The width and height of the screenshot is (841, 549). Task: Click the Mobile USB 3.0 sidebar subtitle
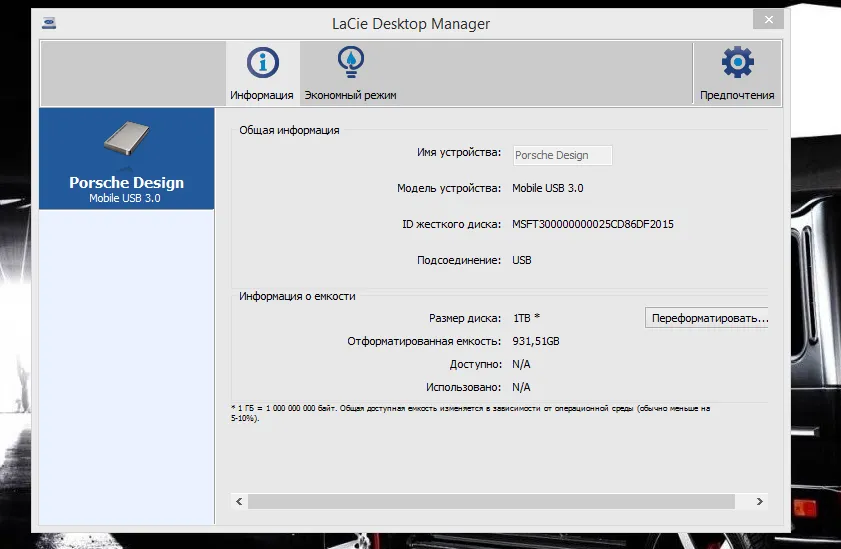tap(126, 198)
